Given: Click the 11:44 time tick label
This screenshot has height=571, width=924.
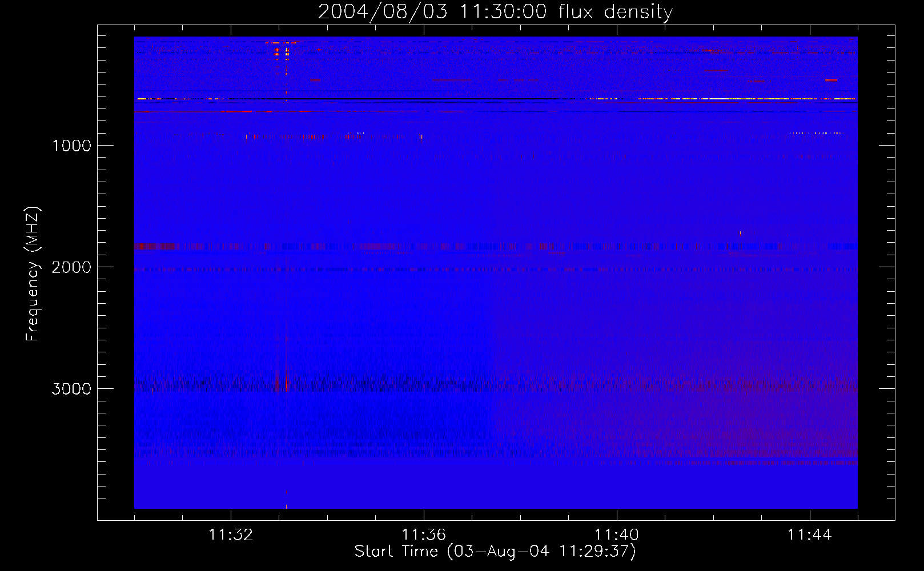Looking at the screenshot, I should click(x=810, y=535).
